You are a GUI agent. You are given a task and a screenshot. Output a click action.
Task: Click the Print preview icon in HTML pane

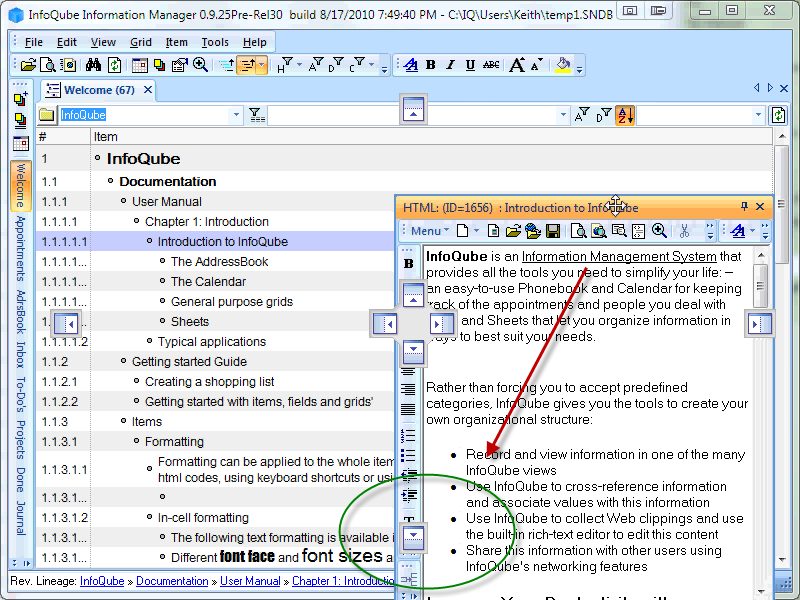click(x=578, y=231)
